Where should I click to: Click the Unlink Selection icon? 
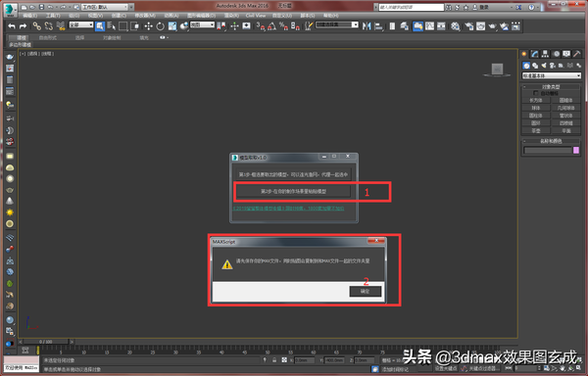[x=48, y=26]
